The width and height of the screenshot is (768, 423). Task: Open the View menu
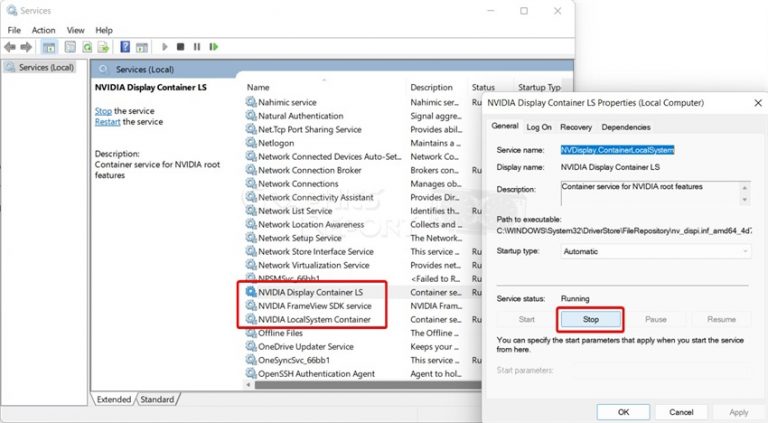click(x=75, y=30)
